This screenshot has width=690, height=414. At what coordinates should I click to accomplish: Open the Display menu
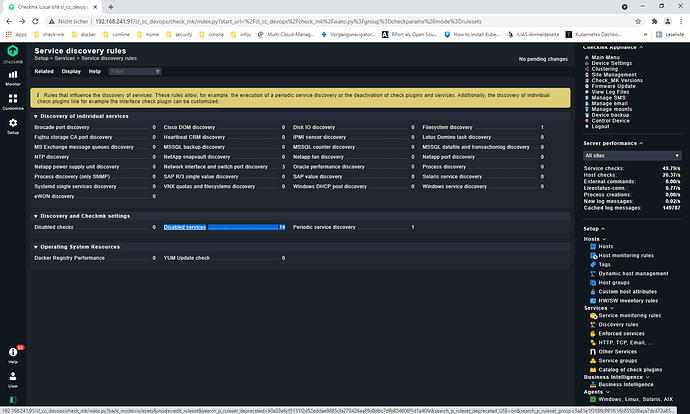click(x=71, y=71)
